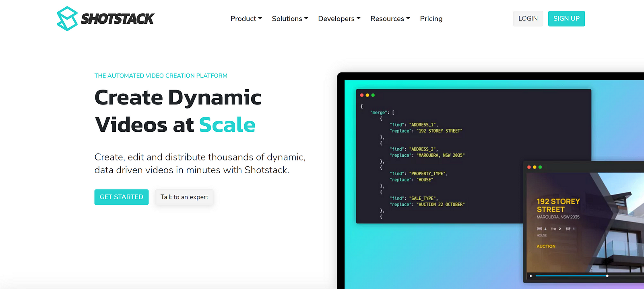This screenshot has width=644, height=289.
Task: Click Talk to an expert
Action: pyautogui.click(x=184, y=197)
